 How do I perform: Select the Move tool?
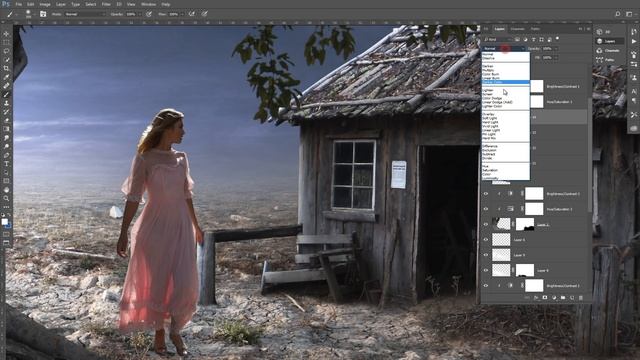click(6, 34)
